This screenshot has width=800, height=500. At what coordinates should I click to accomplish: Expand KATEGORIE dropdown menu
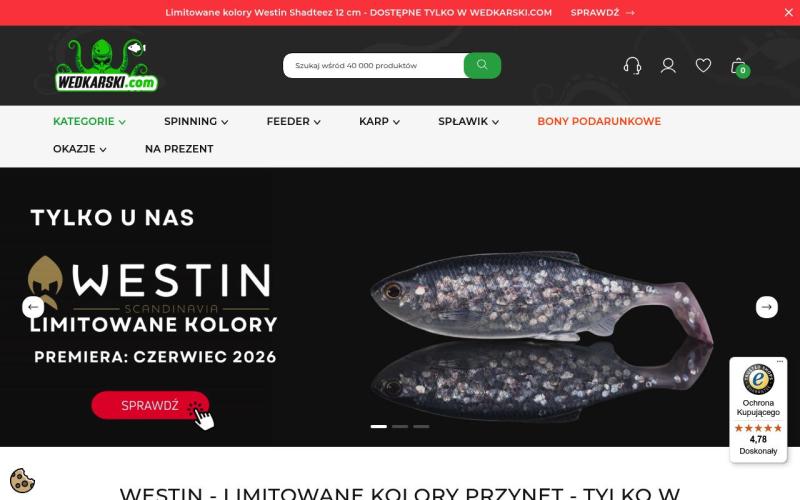89,121
